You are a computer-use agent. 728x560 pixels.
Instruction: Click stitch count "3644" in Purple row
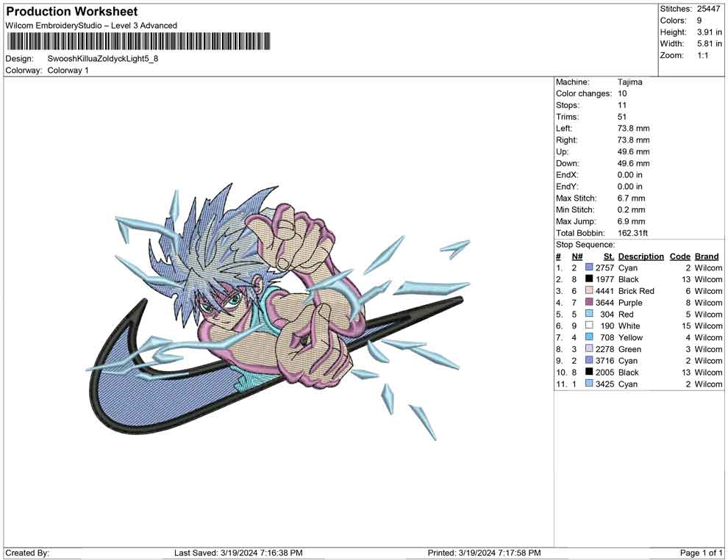click(604, 303)
